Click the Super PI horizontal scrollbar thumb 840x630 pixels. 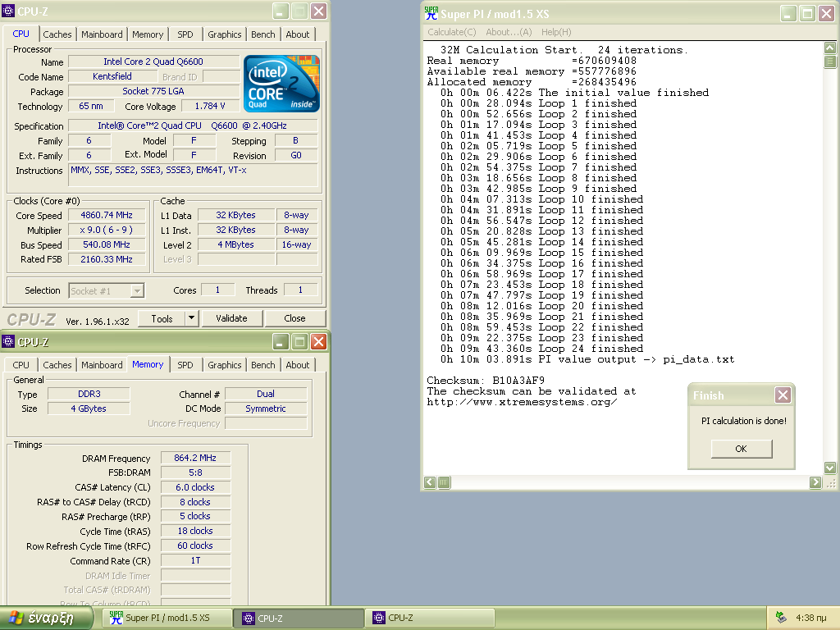444,482
